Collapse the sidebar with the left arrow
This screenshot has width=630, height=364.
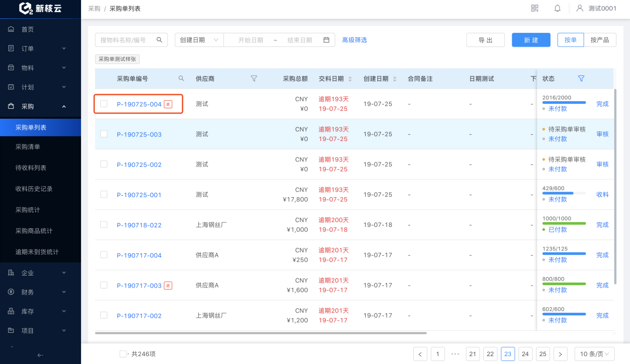click(x=40, y=355)
